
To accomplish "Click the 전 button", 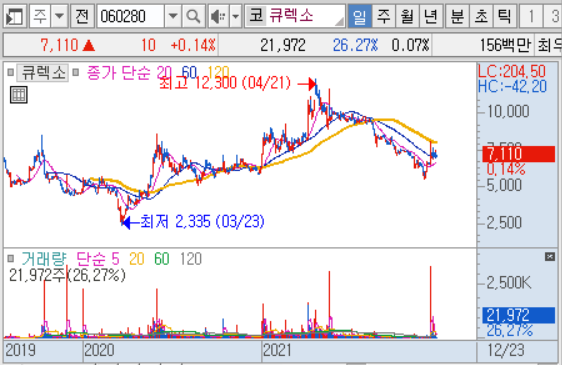I will pos(82,16).
